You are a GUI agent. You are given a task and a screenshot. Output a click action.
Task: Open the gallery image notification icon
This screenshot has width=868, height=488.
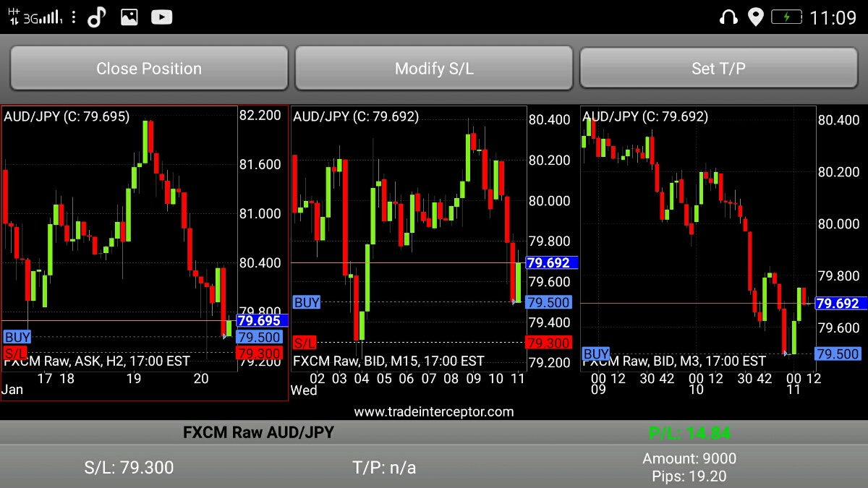[129, 17]
